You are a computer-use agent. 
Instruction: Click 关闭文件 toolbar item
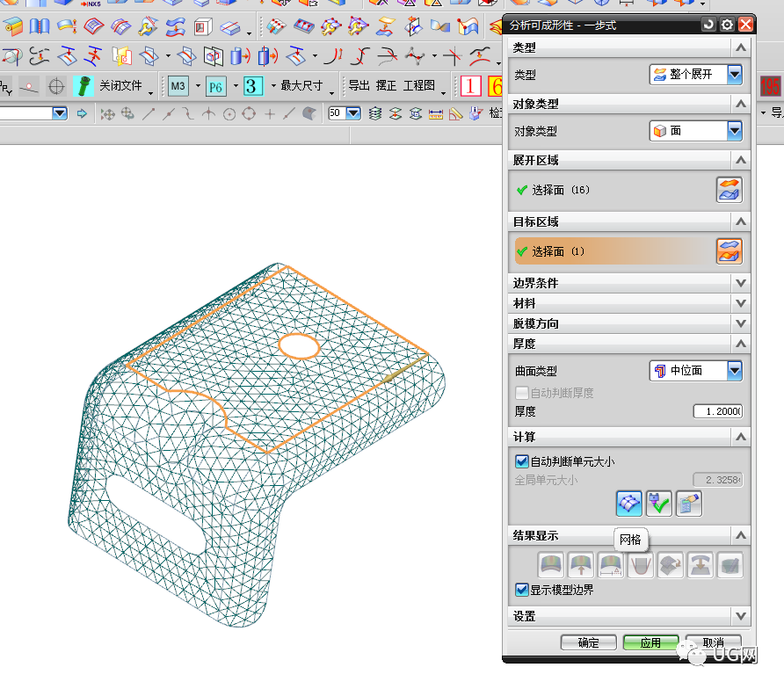(x=120, y=85)
